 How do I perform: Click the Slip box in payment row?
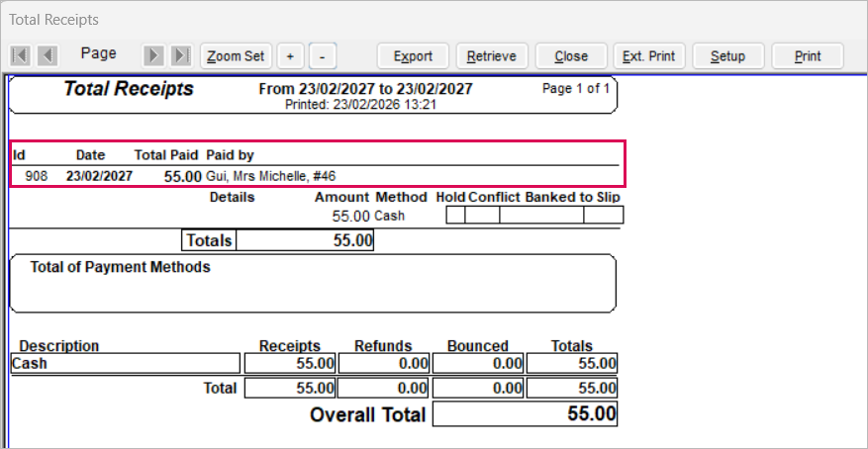click(603, 216)
